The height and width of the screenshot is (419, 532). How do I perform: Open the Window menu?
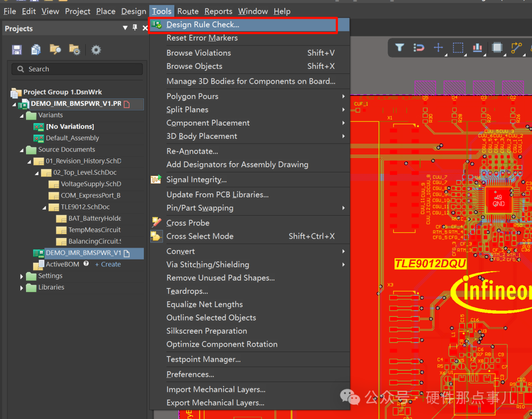pos(253,11)
